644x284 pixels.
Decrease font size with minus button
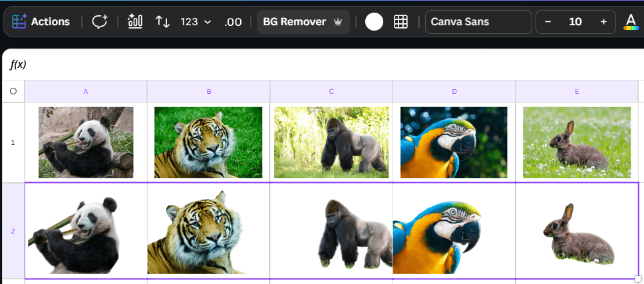click(548, 22)
